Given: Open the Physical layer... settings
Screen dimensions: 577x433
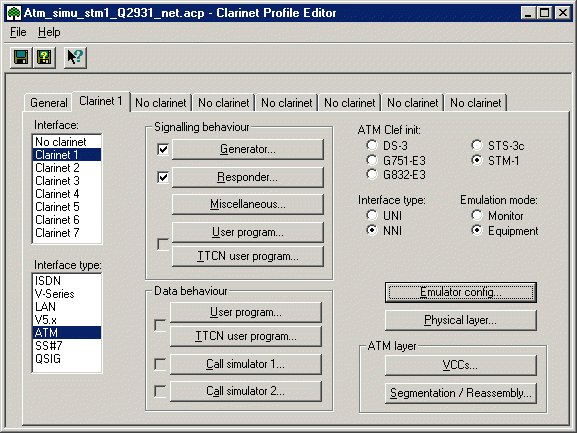Looking at the screenshot, I should click(461, 320).
